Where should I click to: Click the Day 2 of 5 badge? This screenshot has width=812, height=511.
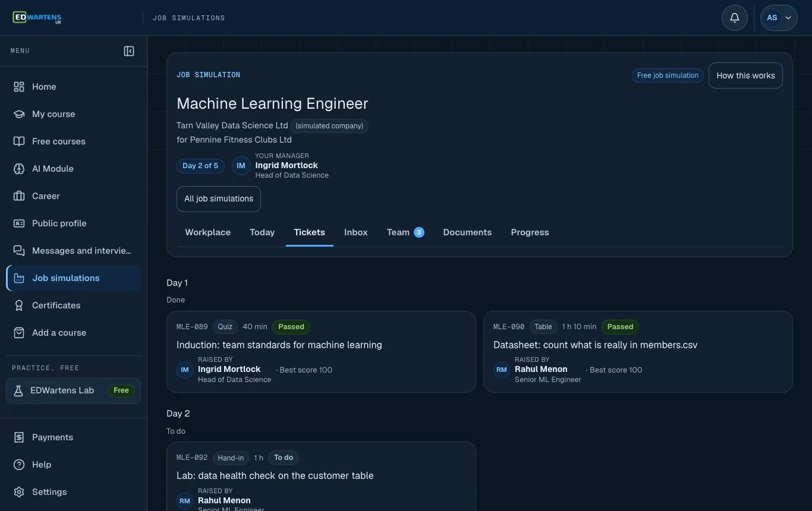200,166
